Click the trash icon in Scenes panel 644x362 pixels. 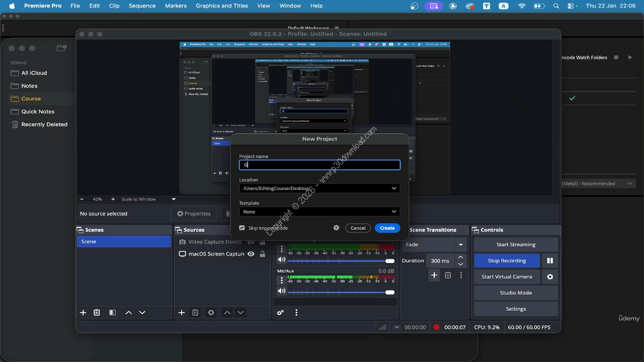(97, 312)
